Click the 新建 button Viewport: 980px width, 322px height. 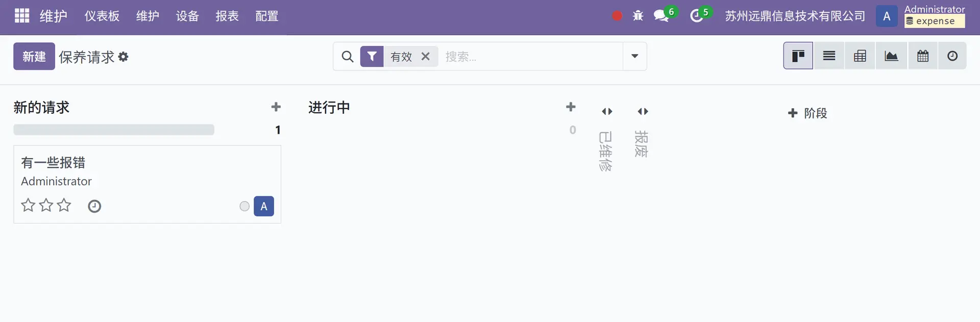(34, 56)
